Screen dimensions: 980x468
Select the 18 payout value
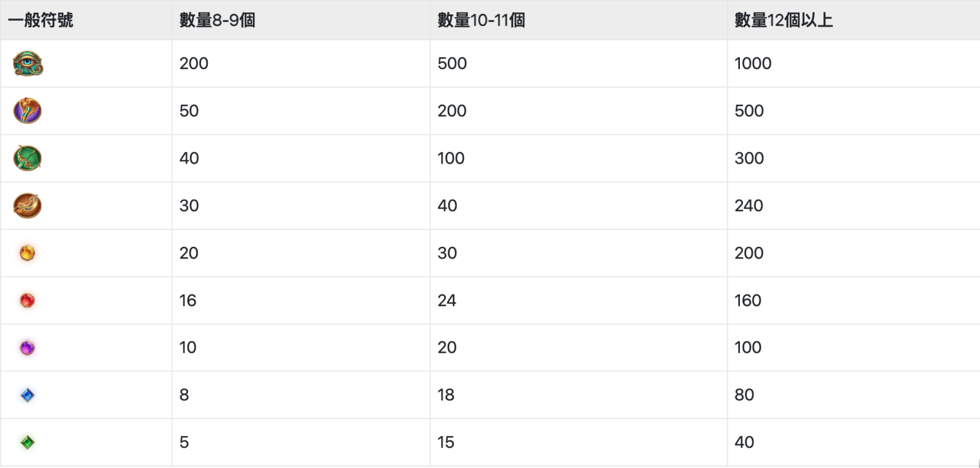pyautogui.click(x=446, y=395)
